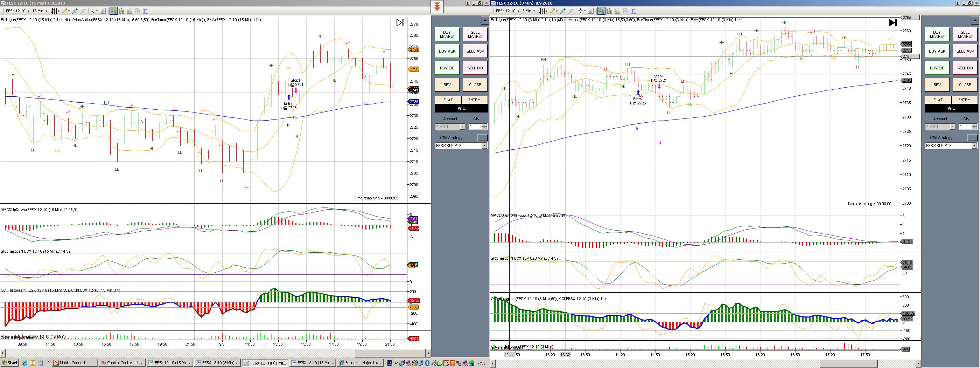Click red double-down-arrow icon above trade panel
Screen dimensions: 980x368
(437, 7)
